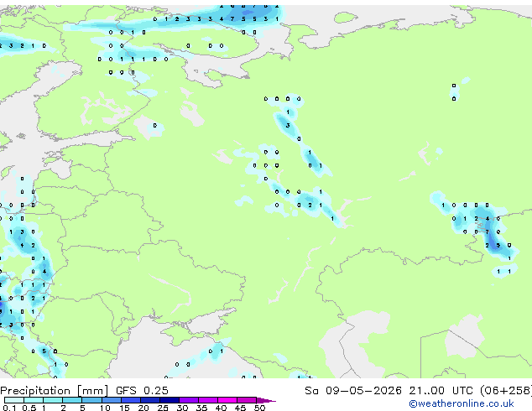Select the 5–10 mm legend color swatch
The height and width of the screenshot is (411, 532).
click(x=91, y=400)
